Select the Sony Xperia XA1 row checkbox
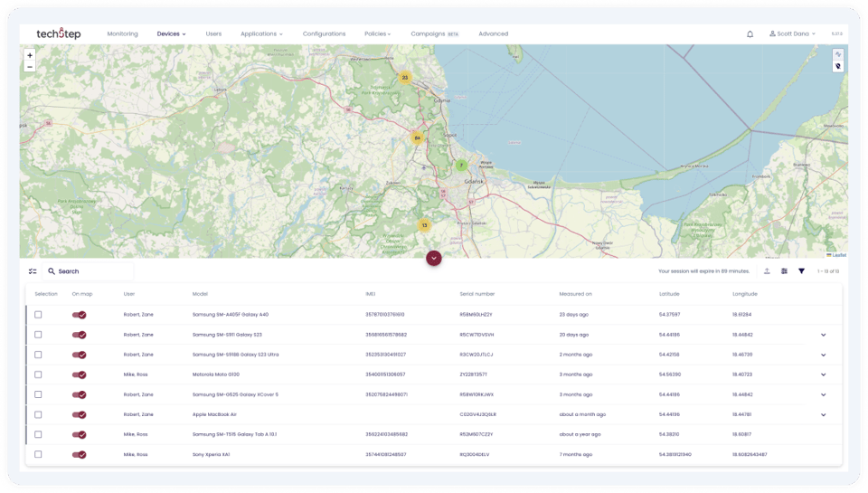Viewport: 868px width, 493px height. [38, 454]
